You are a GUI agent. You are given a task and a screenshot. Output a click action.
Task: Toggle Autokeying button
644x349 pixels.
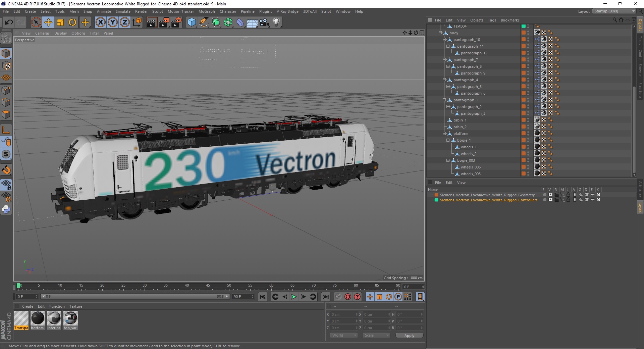tap(348, 297)
